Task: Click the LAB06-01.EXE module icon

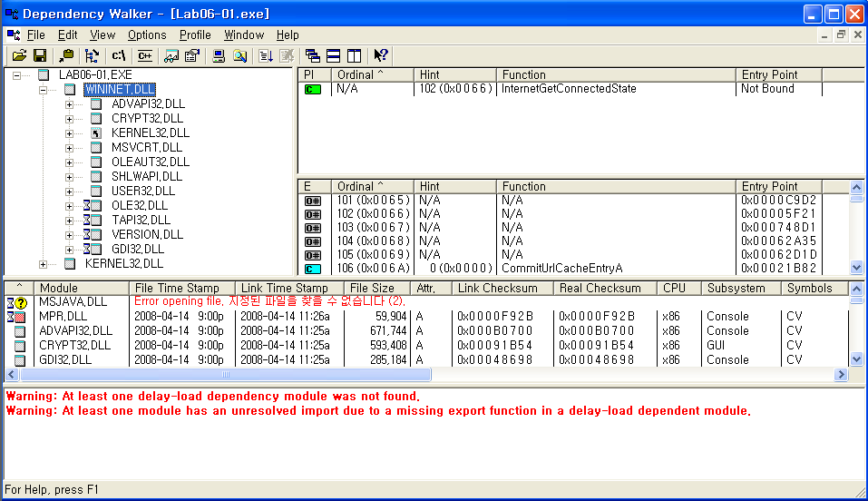Action: [44, 74]
